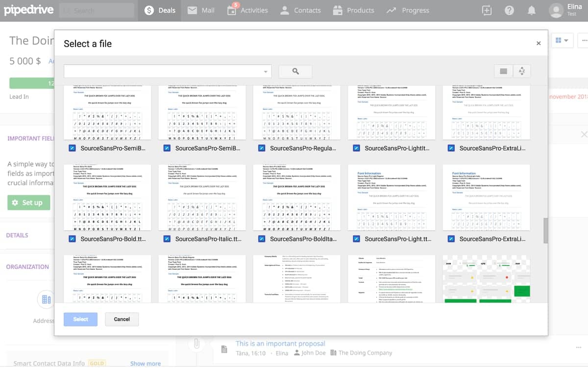
Task: Open notifications via the bell icon
Action: [531, 10]
